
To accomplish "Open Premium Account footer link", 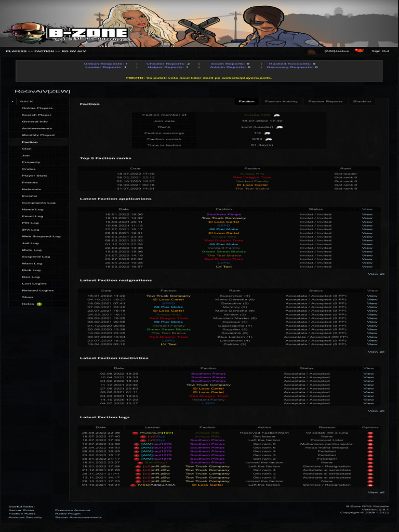I will click(73, 510).
